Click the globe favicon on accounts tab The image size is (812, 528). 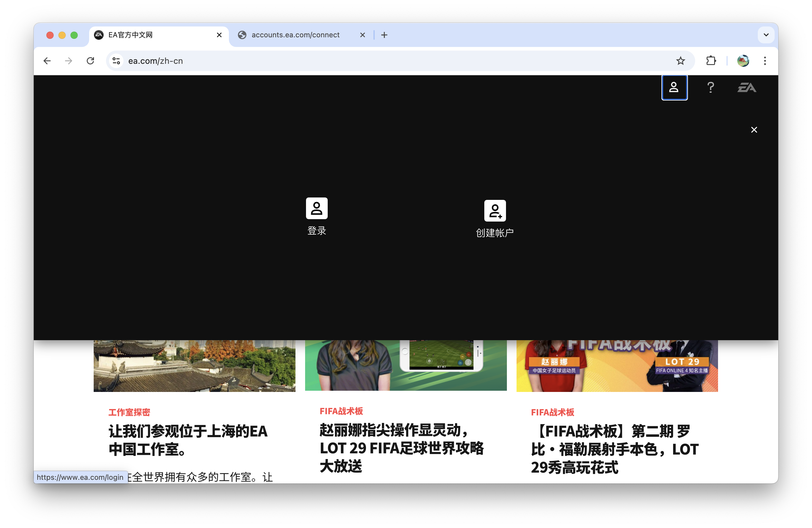pos(242,35)
